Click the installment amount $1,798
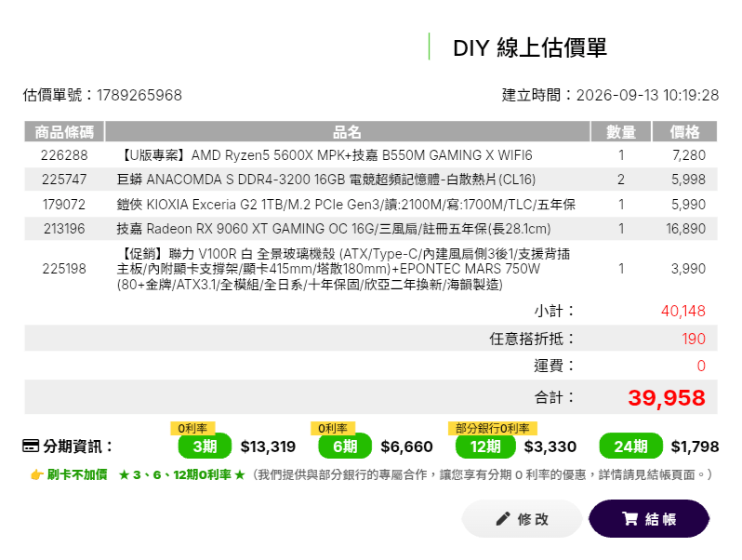 tap(695, 447)
